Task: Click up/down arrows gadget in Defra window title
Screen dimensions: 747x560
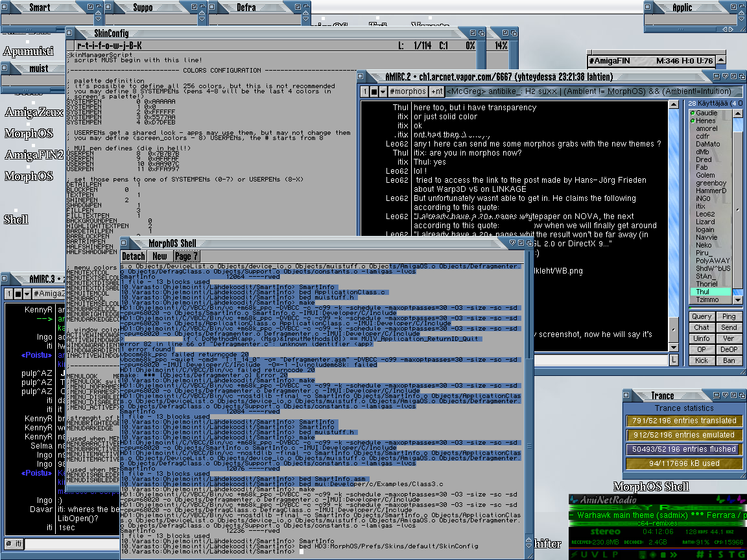Action: coord(305,17)
